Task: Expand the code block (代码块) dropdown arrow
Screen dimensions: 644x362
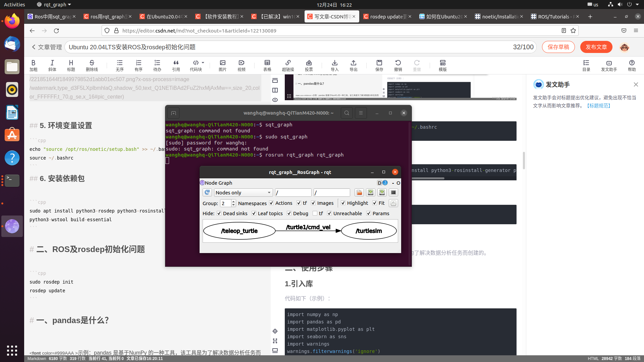Action: click(x=203, y=63)
